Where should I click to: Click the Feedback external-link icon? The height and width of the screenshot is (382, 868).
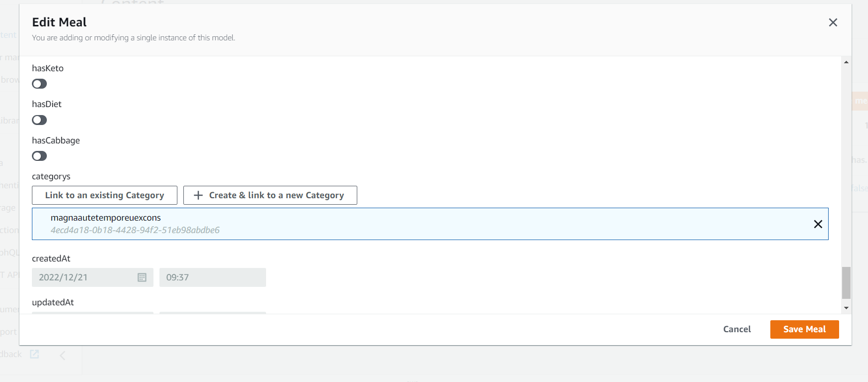click(34, 354)
